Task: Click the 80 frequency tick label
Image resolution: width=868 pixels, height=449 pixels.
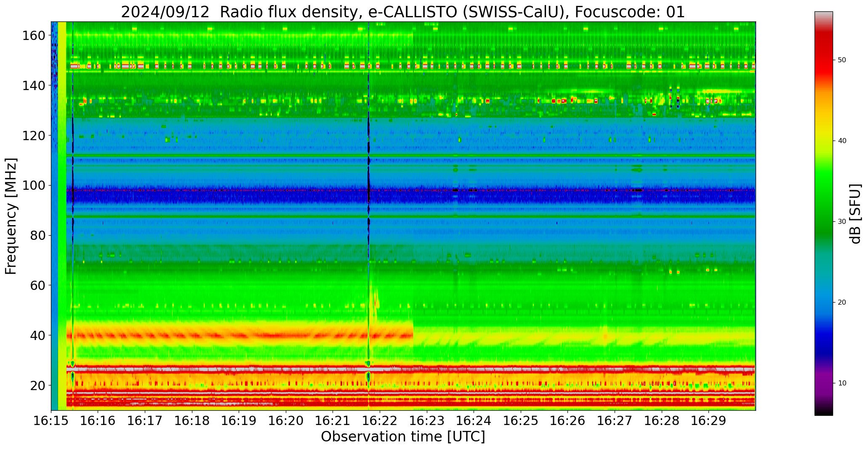Action: (38, 235)
